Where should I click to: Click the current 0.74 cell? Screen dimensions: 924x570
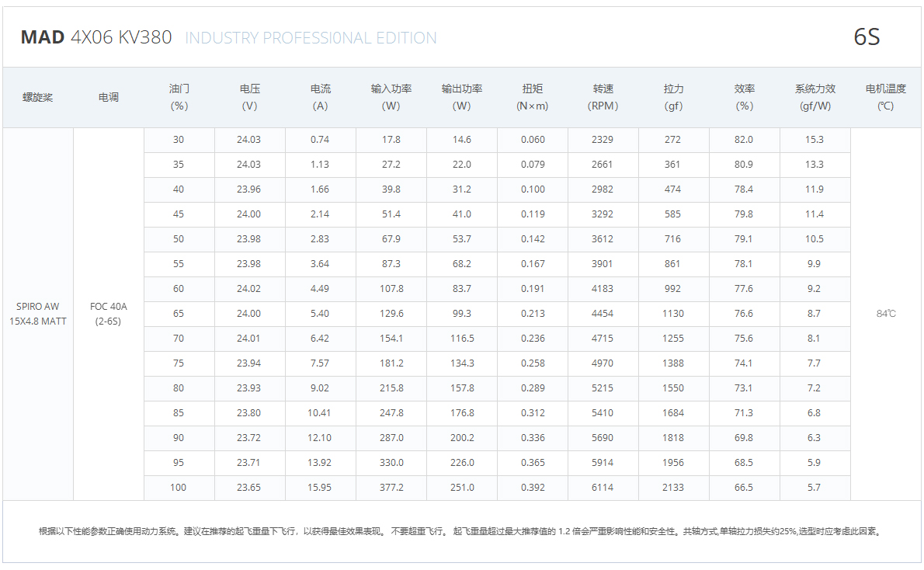click(321, 140)
